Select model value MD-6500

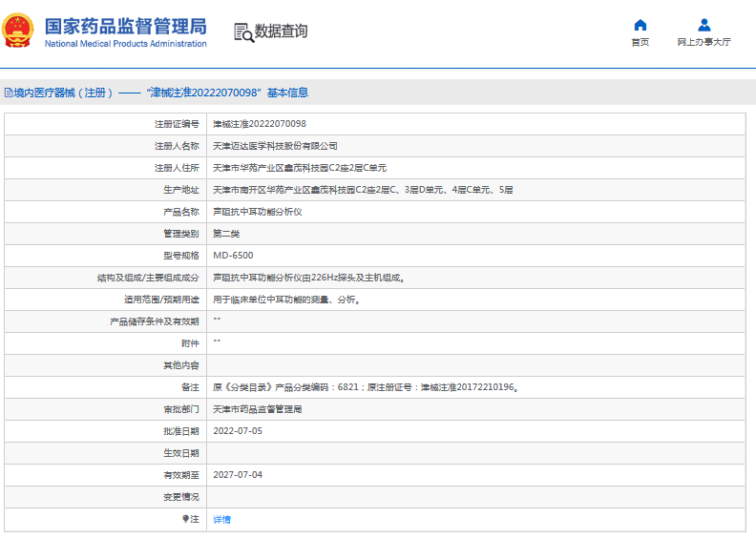[233, 256]
